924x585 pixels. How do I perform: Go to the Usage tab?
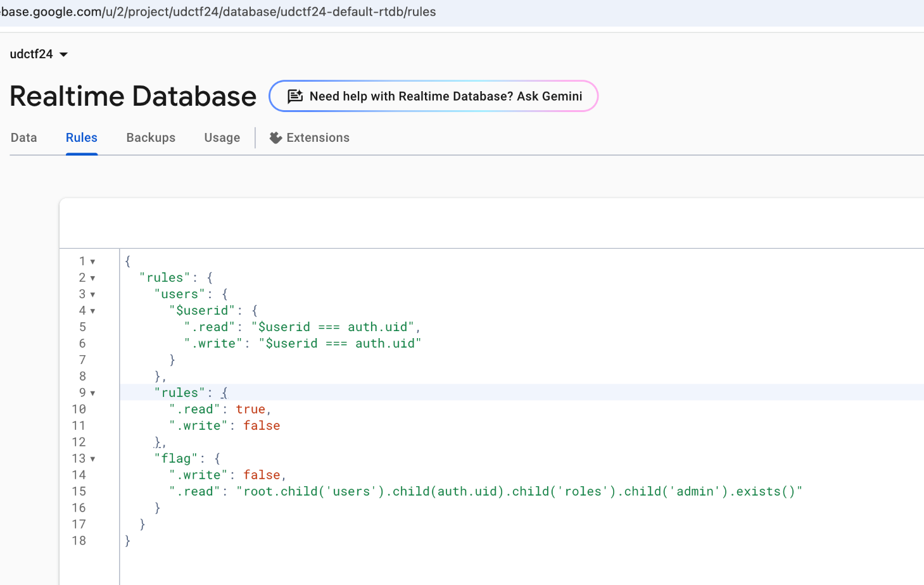[222, 137]
